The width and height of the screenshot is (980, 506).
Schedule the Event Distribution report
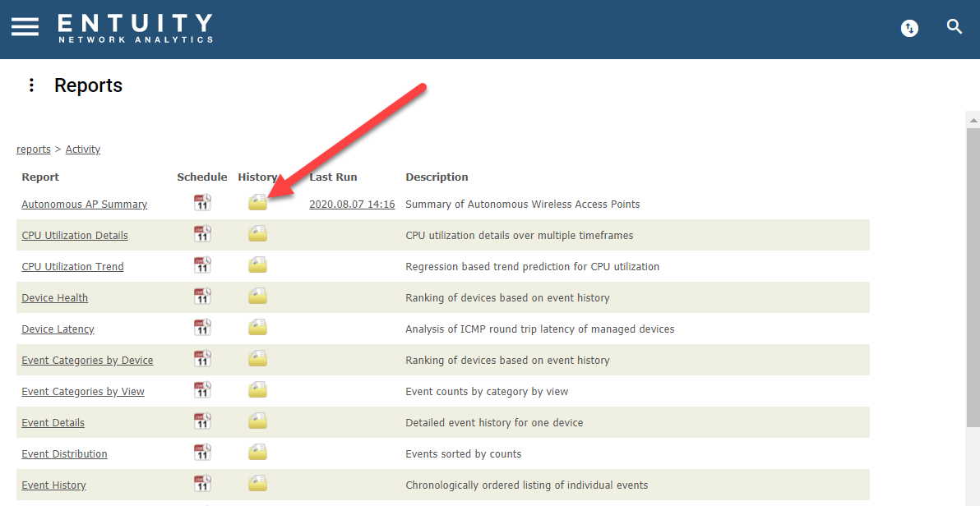(x=202, y=453)
